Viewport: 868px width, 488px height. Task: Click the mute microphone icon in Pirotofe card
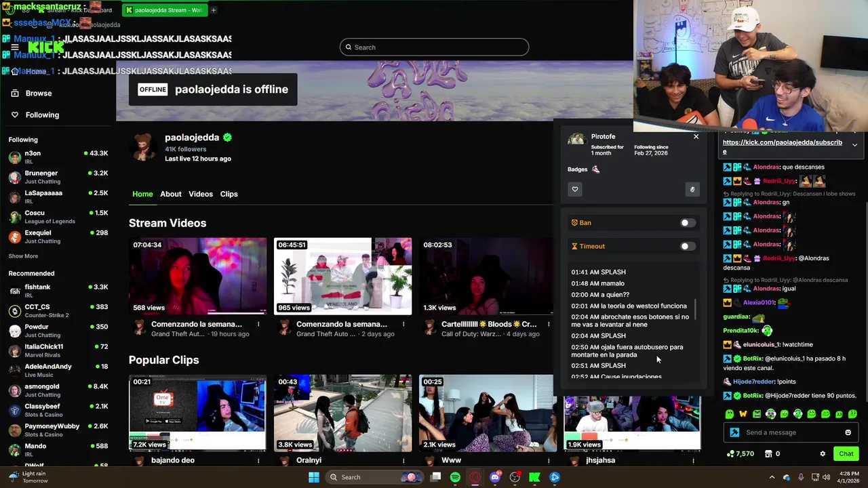pyautogui.click(x=692, y=189)
